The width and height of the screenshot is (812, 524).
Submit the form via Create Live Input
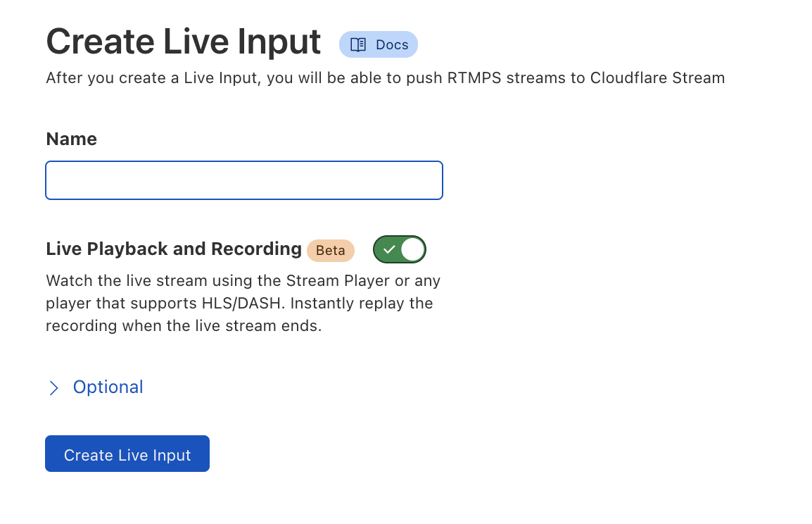click(127, 454)
